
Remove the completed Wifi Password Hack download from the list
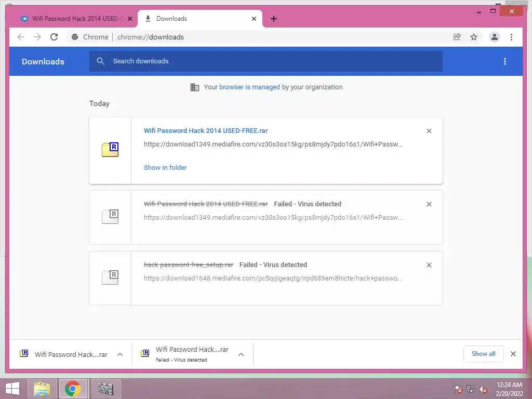click(429, 131)
